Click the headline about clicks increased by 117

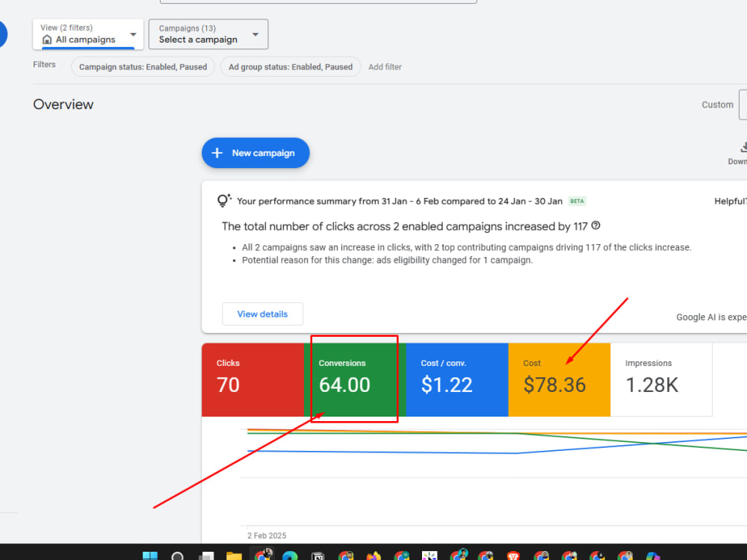point(404,226)
